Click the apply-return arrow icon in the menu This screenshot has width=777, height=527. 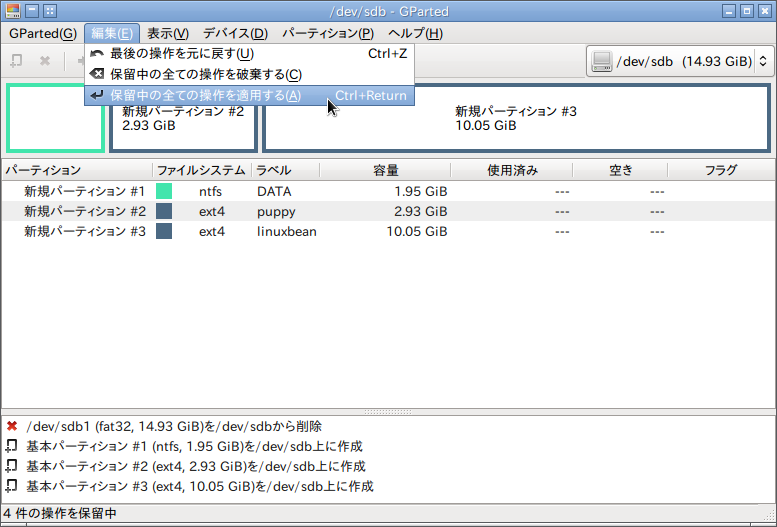tap(97, 95)
